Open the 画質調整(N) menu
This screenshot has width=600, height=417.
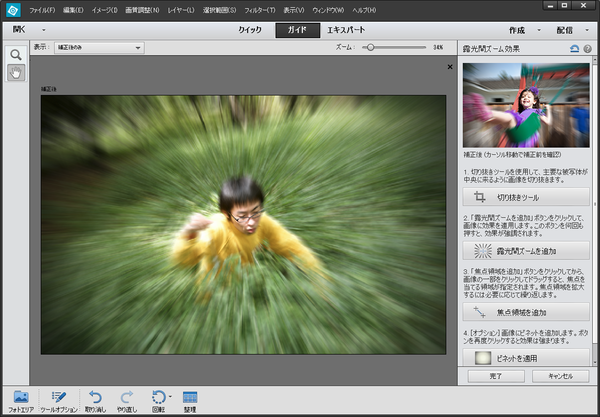142,10
